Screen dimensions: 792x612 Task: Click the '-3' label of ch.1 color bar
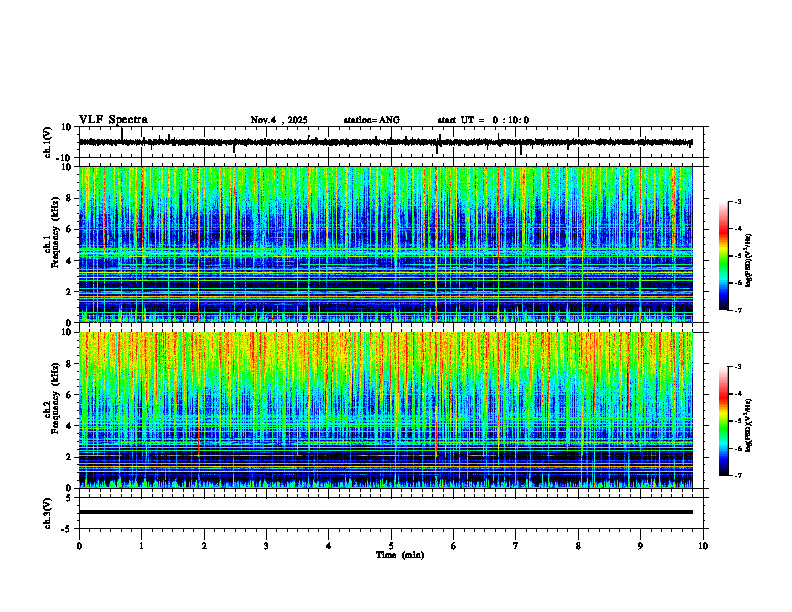[738, 201]
